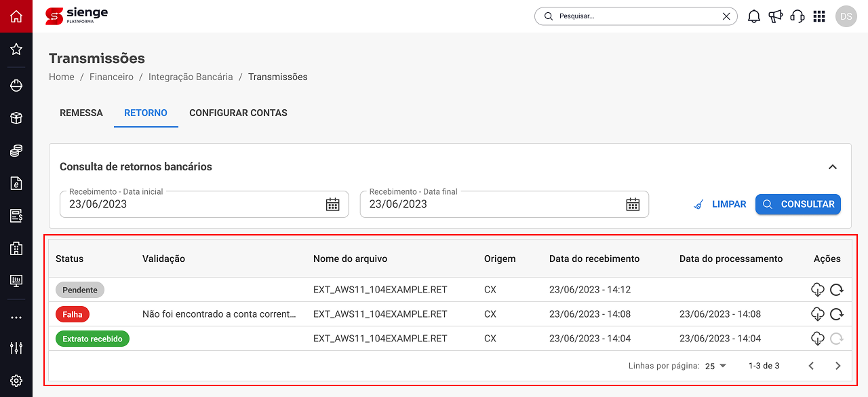Click 'Não foi encontrado a conta corrent...' text

point(220,314)
